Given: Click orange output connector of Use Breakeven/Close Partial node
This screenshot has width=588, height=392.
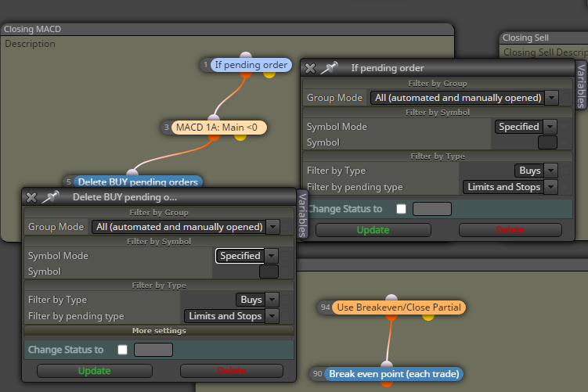Looking at the screenshot, I should [391, 317].
